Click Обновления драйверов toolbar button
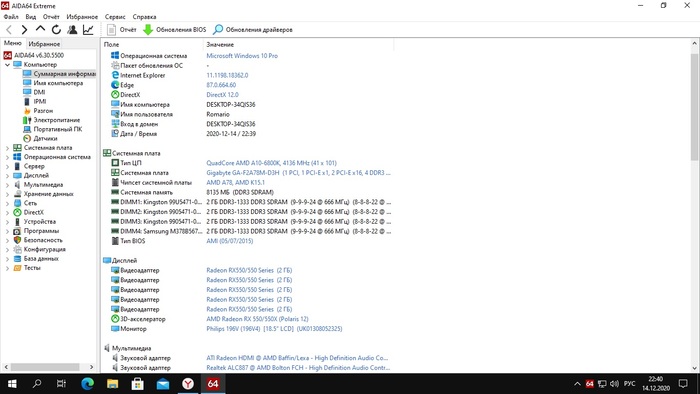This screenshot has height=394, width=700. (253, 30)
